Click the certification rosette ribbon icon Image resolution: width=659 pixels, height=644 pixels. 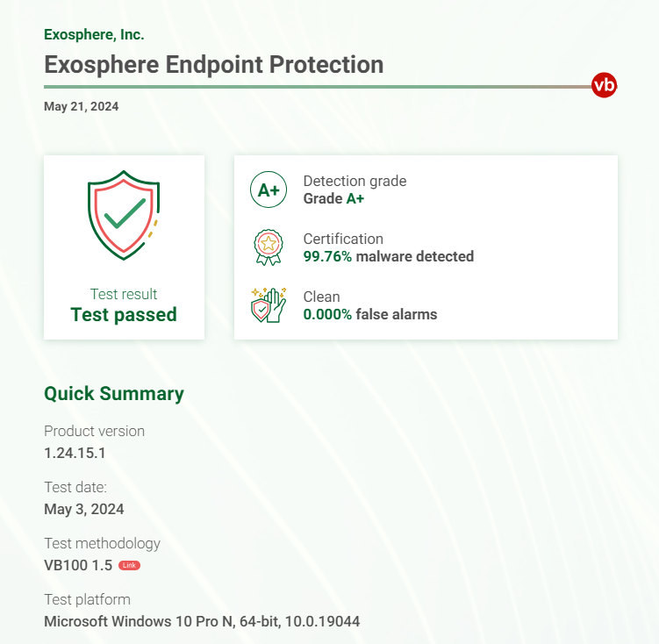pyautogui.click(x=269, y=247)
